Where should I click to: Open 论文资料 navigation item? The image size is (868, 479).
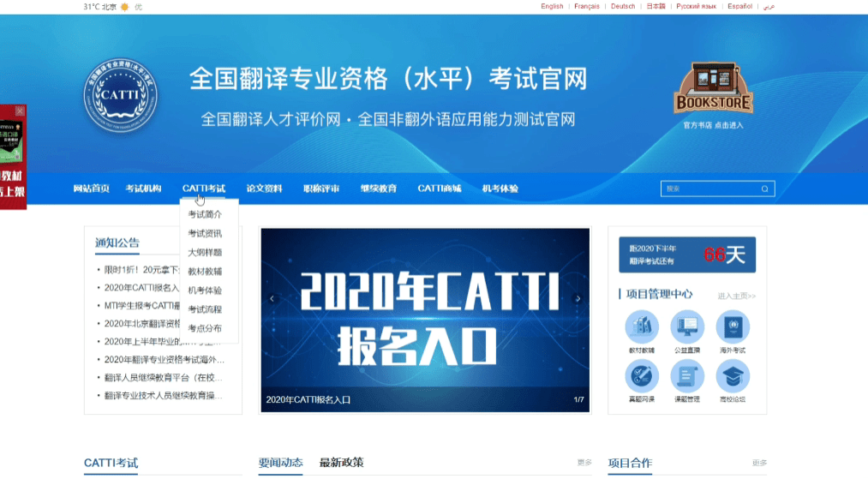(x=264, y=189)
